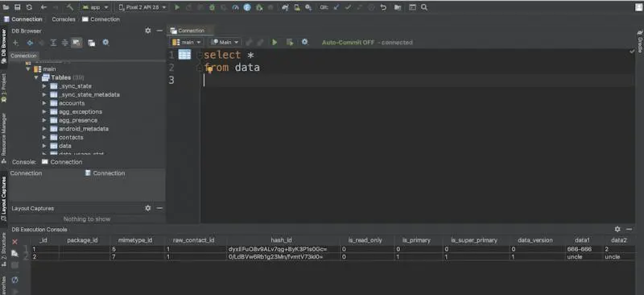Viewport: 644px width, 295px height.
Task: Click the hash_id cell starting with dyxEFu
Action: [283, 249]
